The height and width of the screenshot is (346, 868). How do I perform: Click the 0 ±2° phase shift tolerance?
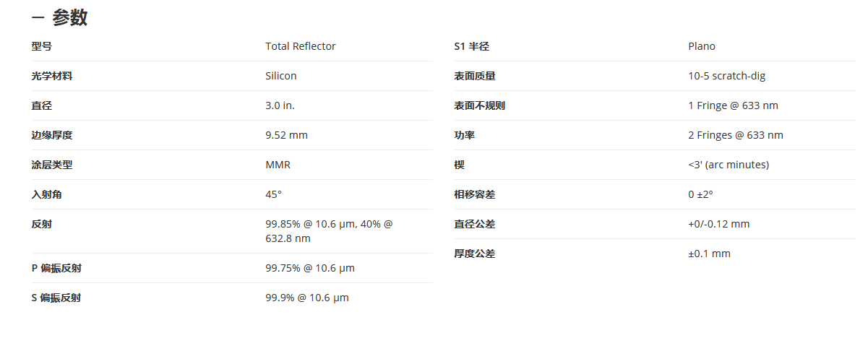coord(701,194)
